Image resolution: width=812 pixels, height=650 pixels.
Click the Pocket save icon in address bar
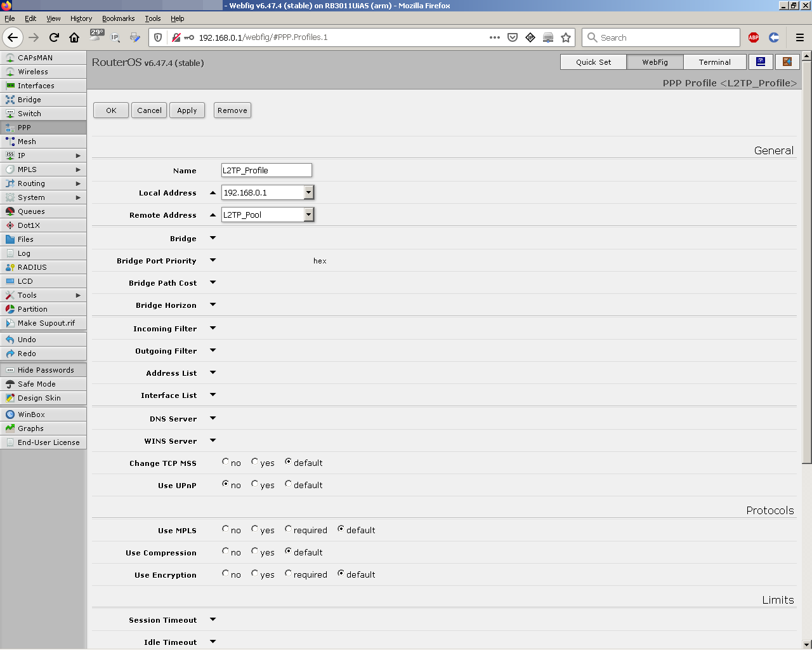tap(513, 37)
